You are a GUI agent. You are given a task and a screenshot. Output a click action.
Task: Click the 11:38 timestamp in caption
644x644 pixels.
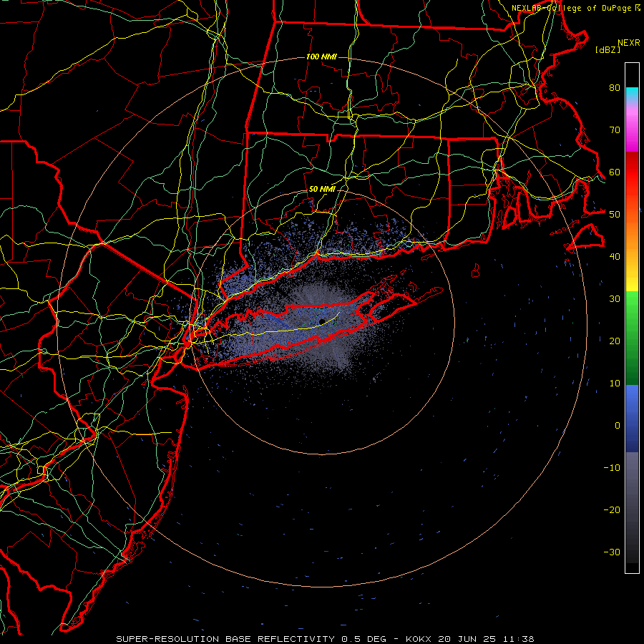(518, 639)
